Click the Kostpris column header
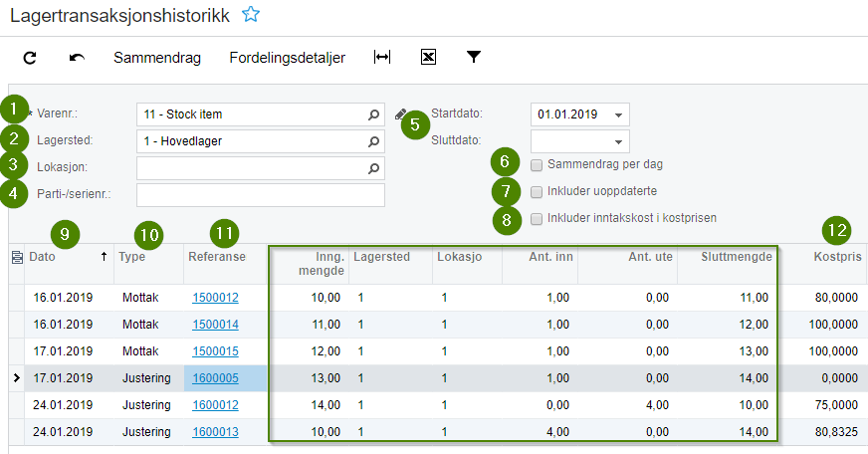The image size is (868, 454). pos(822,264)
